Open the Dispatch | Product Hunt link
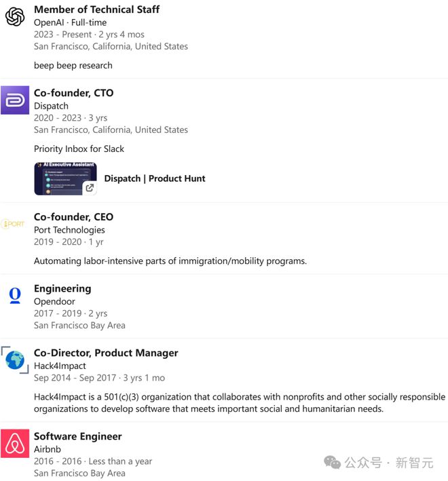The image size is (448, 481). pos(155,178)
